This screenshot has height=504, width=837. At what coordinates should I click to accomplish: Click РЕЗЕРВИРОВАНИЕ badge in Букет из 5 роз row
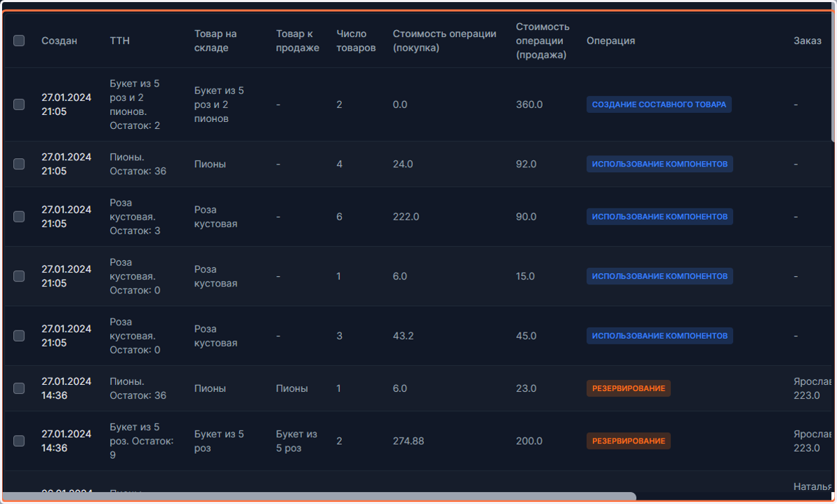(x=628, y=441)
